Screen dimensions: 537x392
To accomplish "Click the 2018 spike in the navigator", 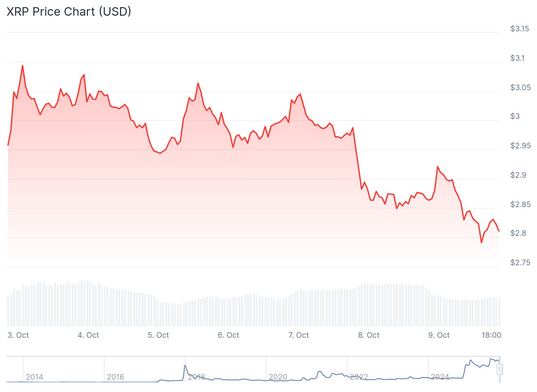I will pos(185,366).
